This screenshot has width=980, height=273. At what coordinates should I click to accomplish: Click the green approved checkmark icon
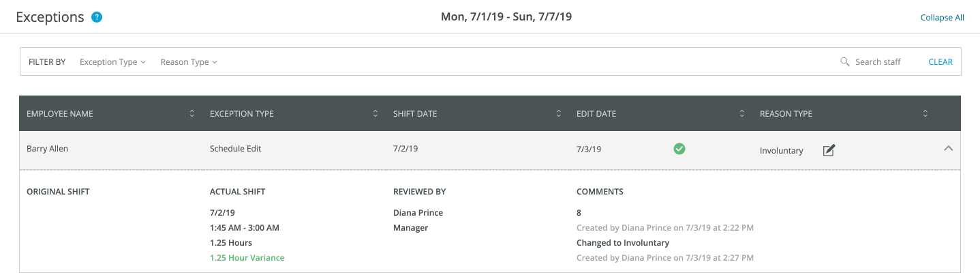[x=679, y=149]
